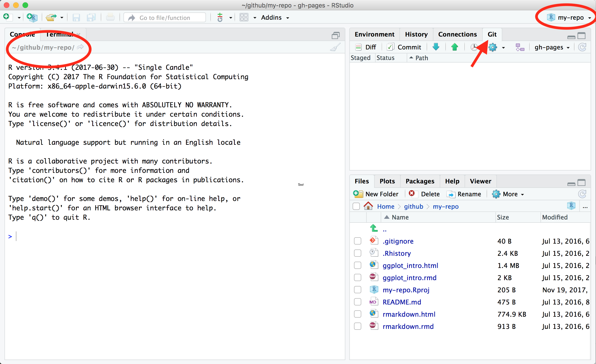596x364 pixels.
Task: Open ggplot_intro.rmd file
Action: click(x=408, y=278)
